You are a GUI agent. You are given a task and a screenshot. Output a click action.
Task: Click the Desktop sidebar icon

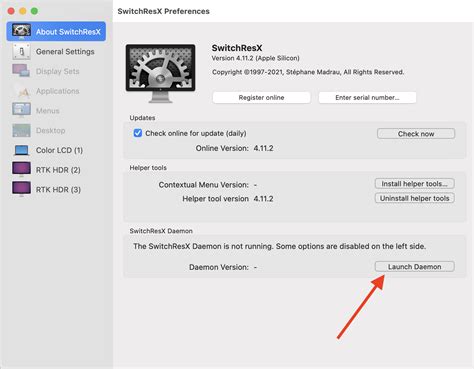click(21, 130)
